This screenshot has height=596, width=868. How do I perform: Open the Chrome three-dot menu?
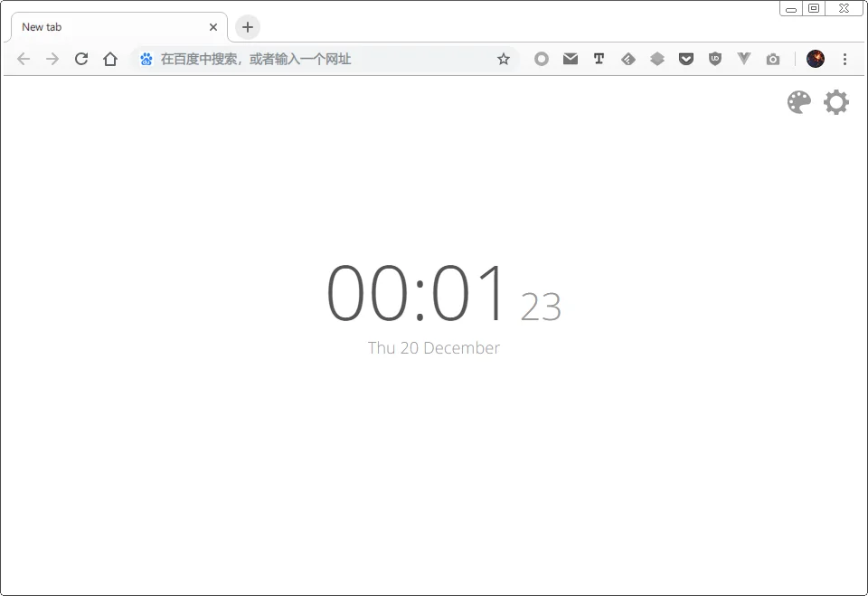click(844, 58)
